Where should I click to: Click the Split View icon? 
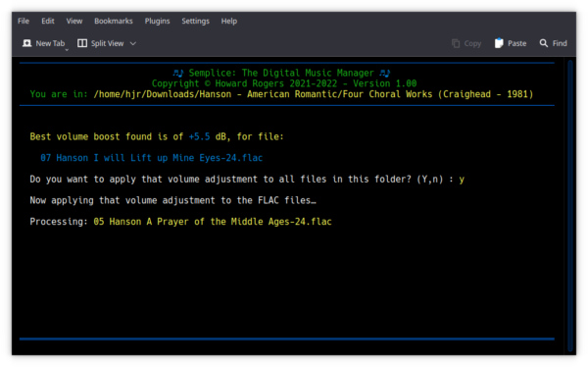82,43
